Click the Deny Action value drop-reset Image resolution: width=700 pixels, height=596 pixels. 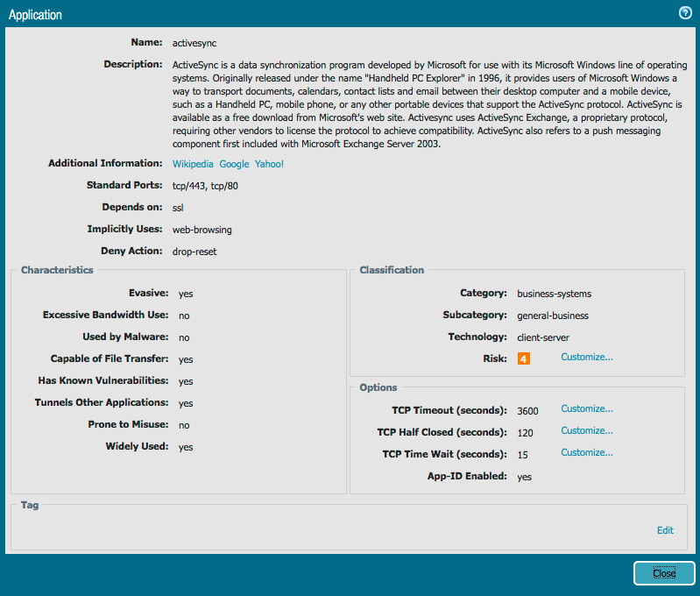tap(194, 252)
